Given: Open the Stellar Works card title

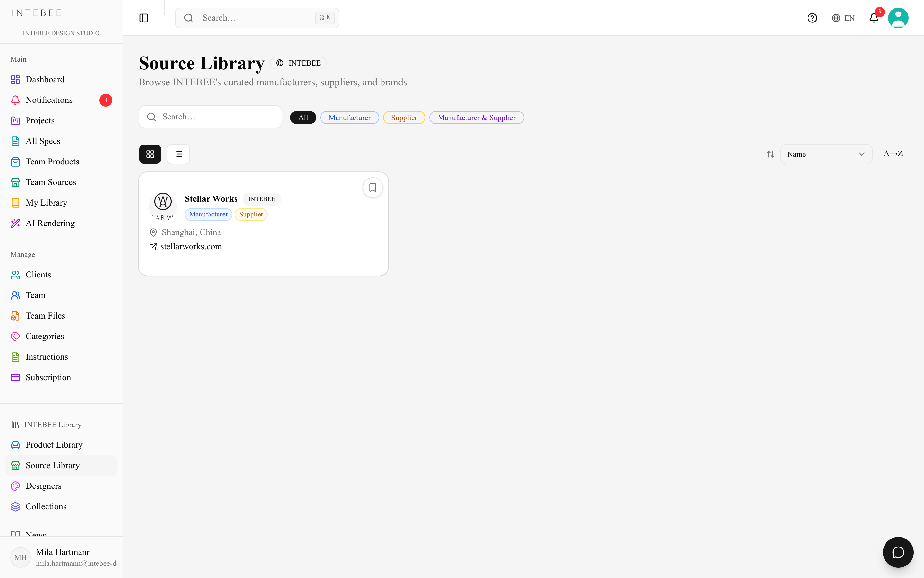Looking at the screenshot, I should pos(211,199).
